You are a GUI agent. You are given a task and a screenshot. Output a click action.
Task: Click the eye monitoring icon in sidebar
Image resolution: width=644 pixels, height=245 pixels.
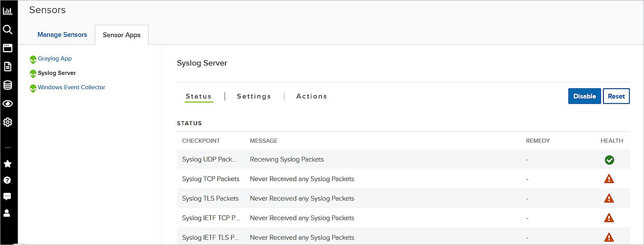(8, 104)
